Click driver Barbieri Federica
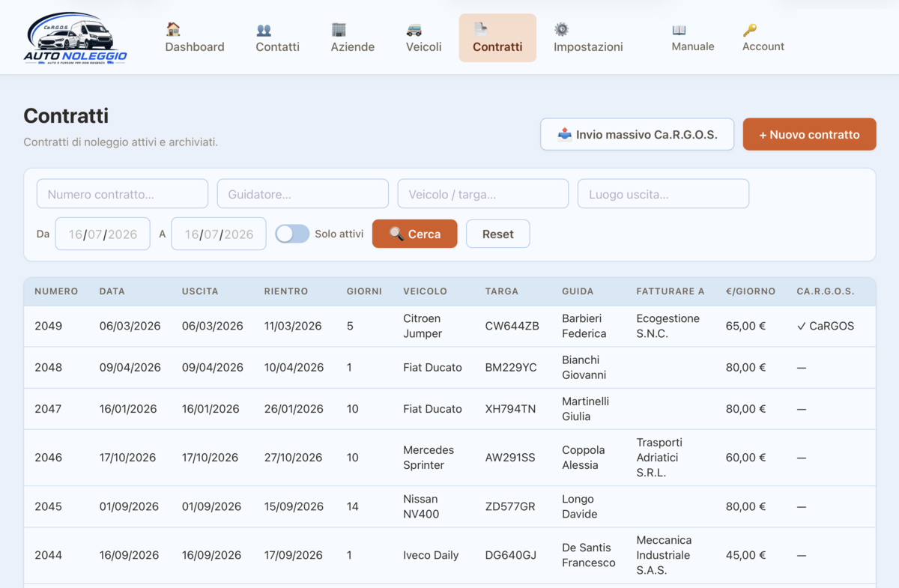The image size is (899, 588). pyautogui.click(x=584, y=327)
